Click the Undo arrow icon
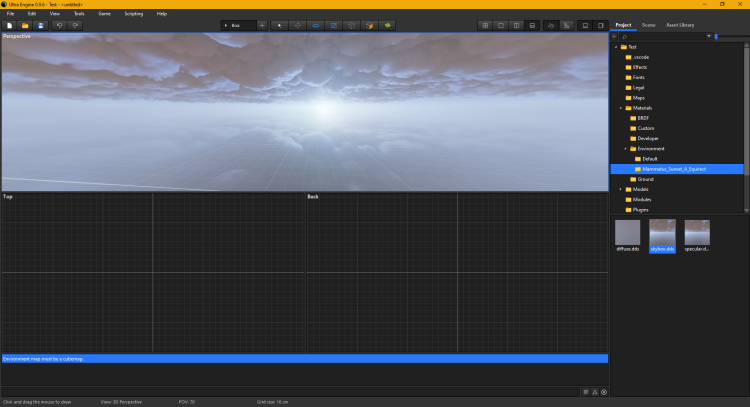Viewport: 750px width, 407px height. tap(59, 25)
